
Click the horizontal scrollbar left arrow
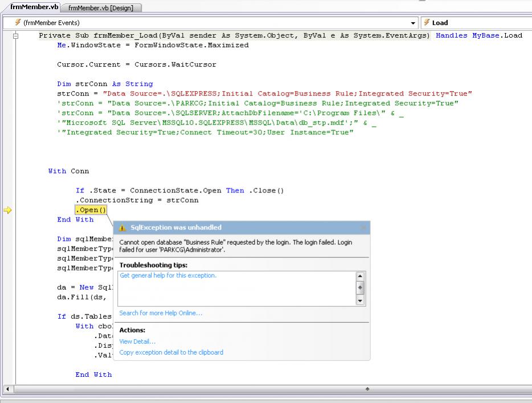coord(7,389)
